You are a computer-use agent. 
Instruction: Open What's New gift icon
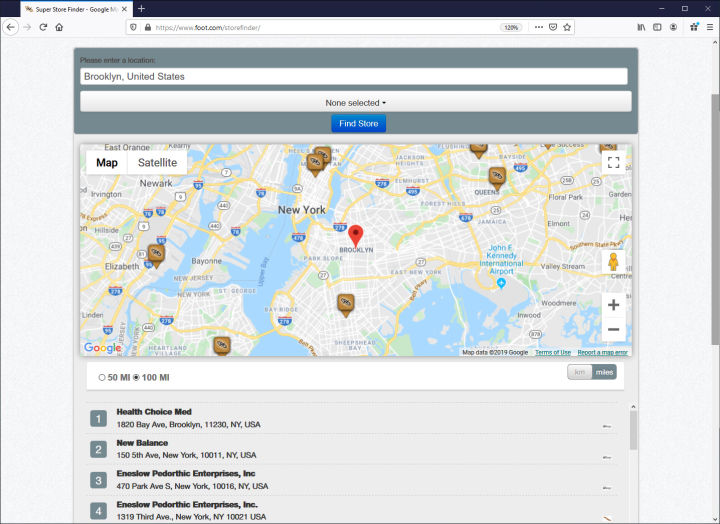point(694,27)
